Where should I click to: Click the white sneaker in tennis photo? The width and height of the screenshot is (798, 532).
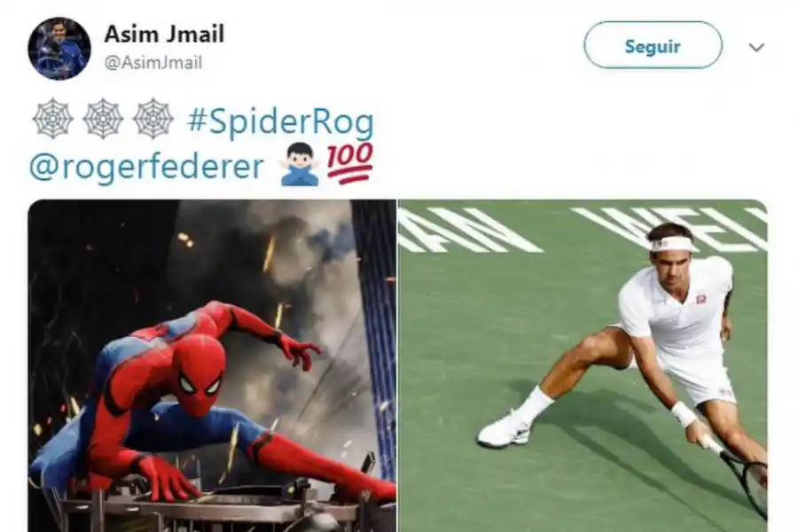(x=504, y=430)
